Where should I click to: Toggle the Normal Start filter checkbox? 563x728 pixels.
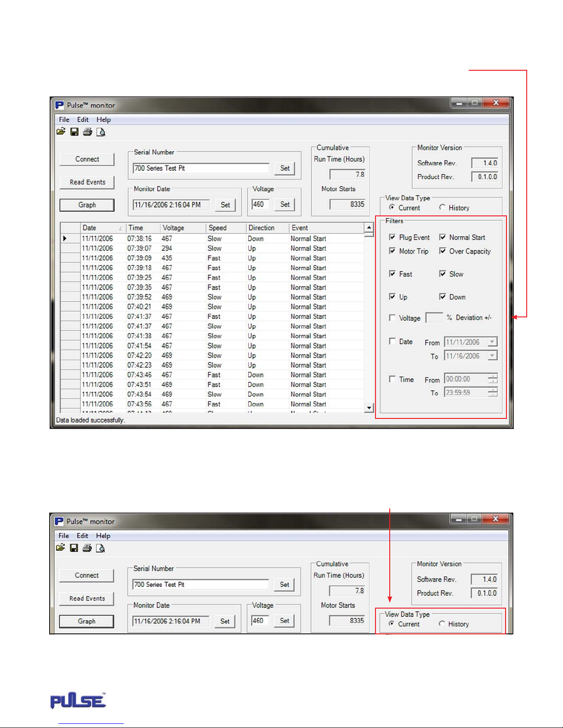click(x=443, y=237)
